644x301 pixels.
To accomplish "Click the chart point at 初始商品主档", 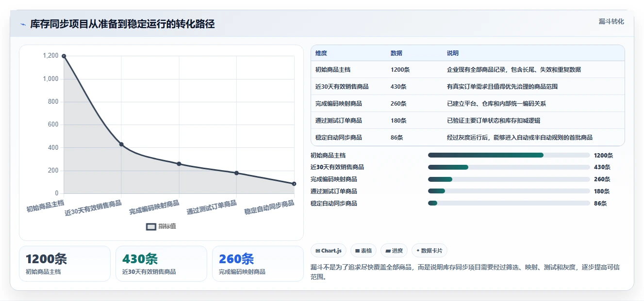I will [64, 56].
